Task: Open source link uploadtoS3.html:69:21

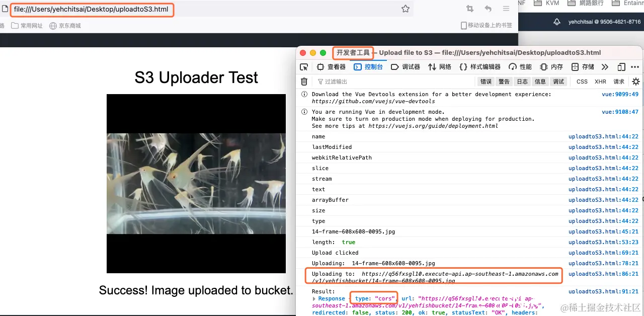Action: 603,253
